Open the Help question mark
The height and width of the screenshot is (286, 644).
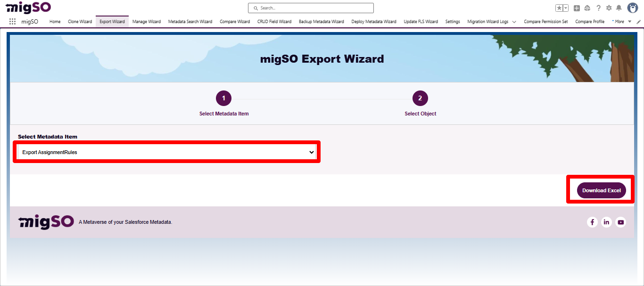(598, 8)
